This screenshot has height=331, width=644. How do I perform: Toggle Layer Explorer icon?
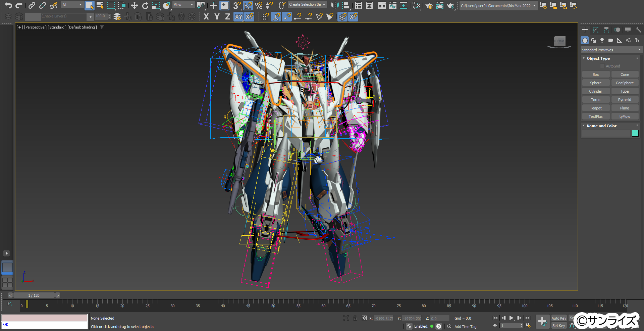[369, 5]
